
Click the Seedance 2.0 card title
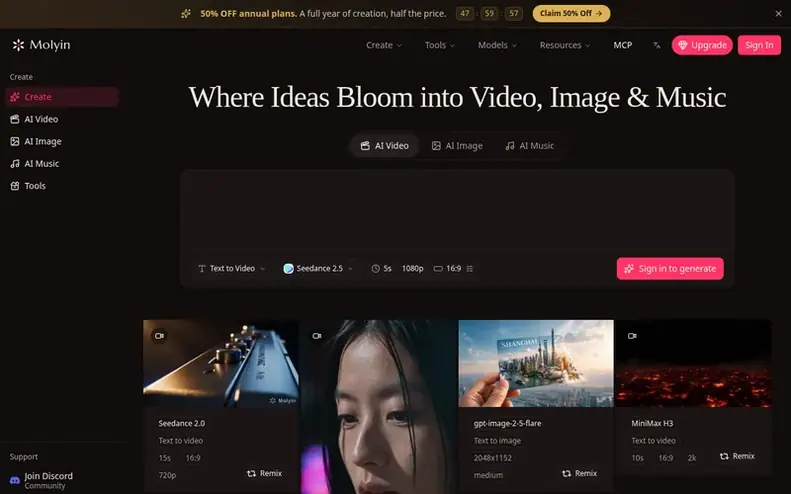[x=182, y=423]
